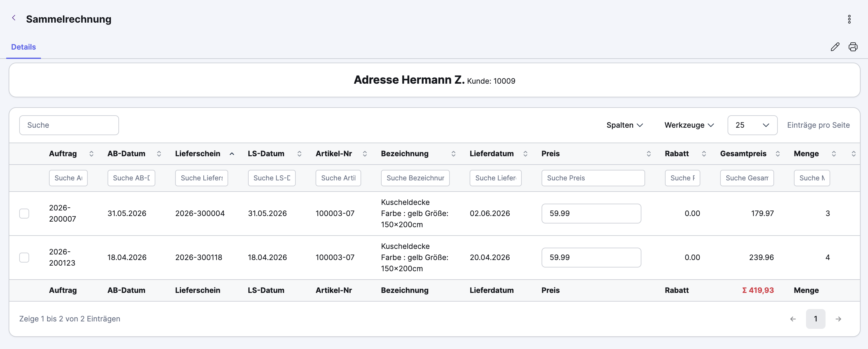Sort table by Gesamtpreis column
868x349 pixels.
[778, 154]
